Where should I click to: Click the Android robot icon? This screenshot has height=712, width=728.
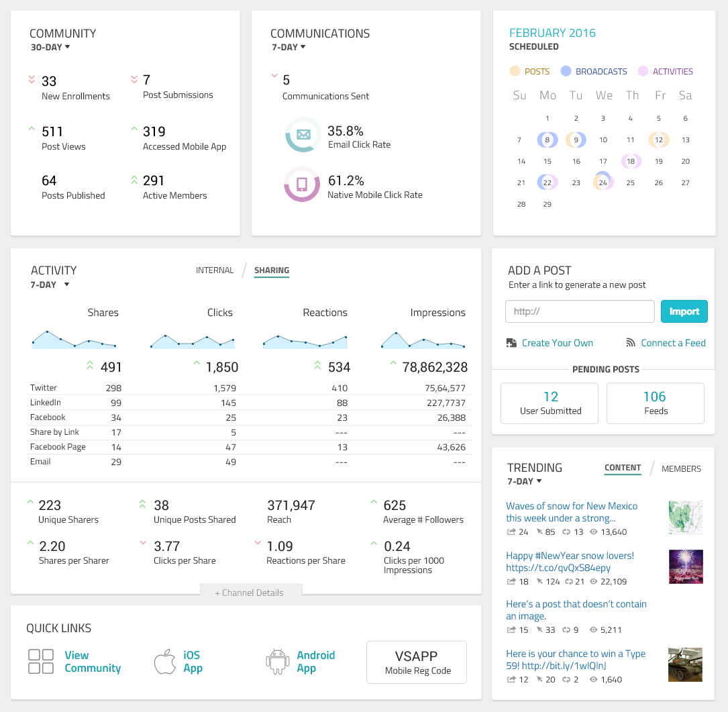tap(277, 661)
